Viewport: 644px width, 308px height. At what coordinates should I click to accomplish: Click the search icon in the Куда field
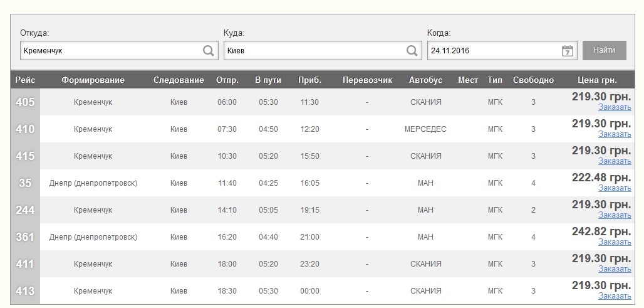412,51
